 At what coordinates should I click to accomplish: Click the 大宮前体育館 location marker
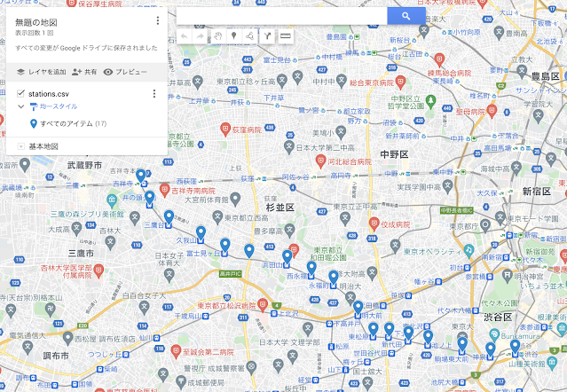(x=235, y=199)
